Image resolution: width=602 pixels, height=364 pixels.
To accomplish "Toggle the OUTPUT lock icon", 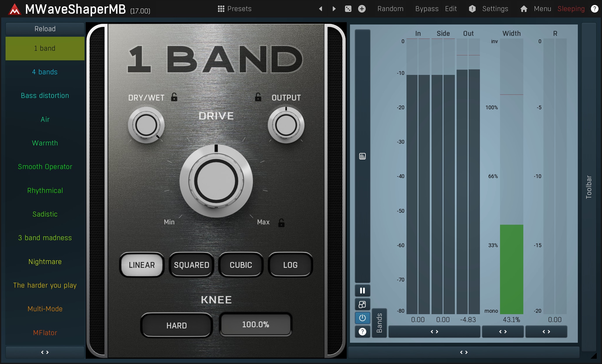I will pos(258,97).
